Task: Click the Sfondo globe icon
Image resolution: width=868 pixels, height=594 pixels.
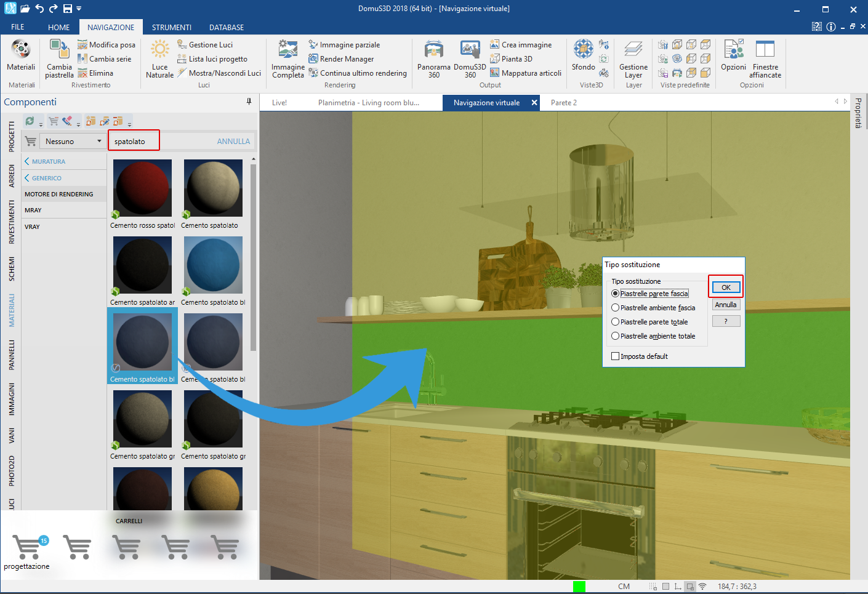Action: pyautogui.click(x=583, y=49)
